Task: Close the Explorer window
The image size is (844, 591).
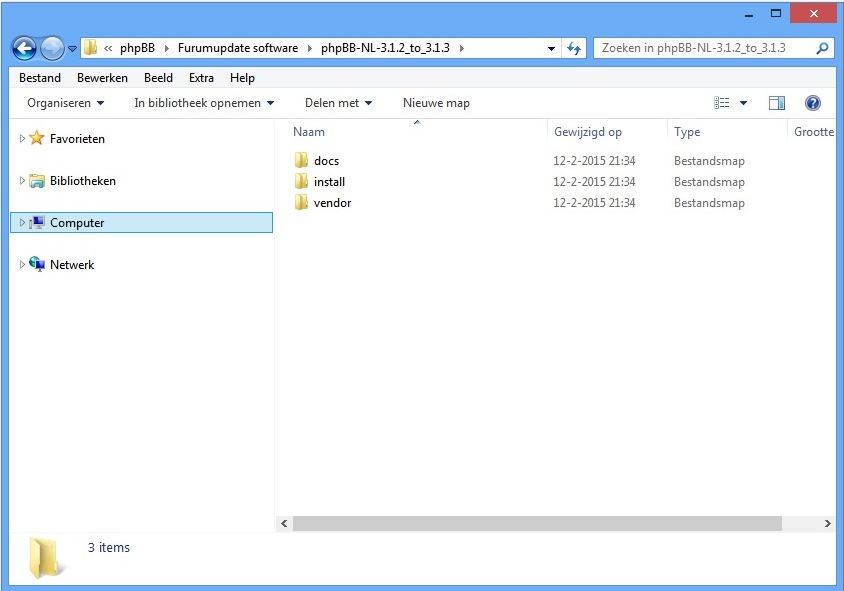Action: [813, 13]
